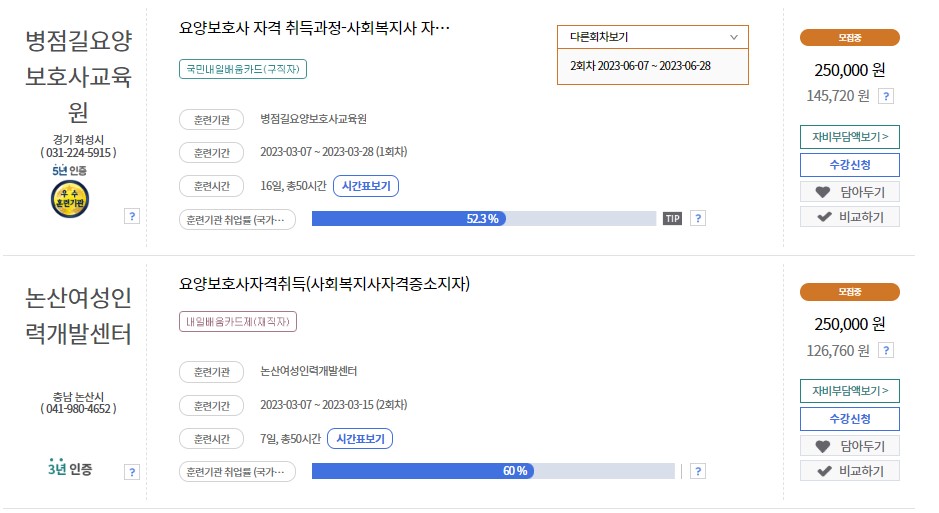Open the 요양보호사자격취득(사회복지사자격증소지자) course title
This screenshot has height=513, width=939.
click(x=324, y=284)
